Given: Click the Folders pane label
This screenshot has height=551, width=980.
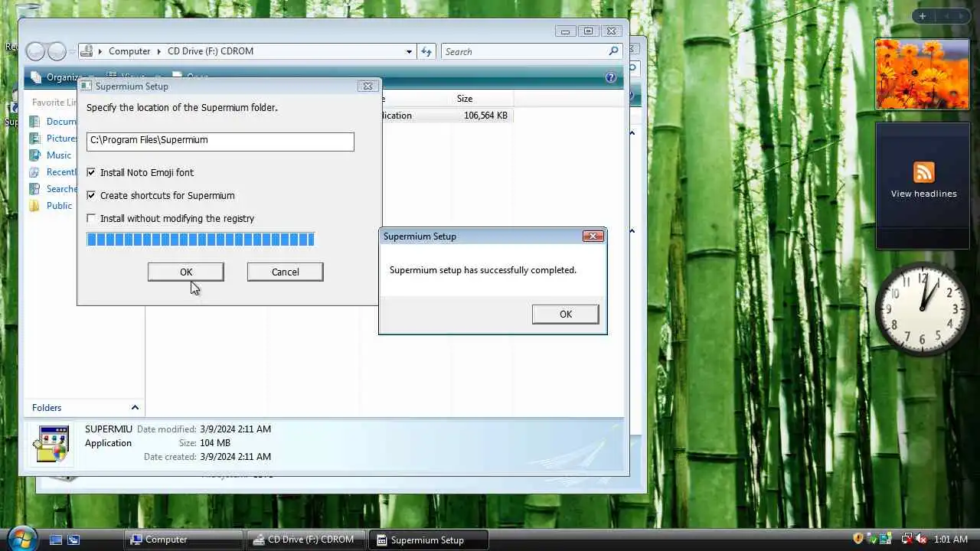Looking at the screenshot, I should [x=47, y=408].
